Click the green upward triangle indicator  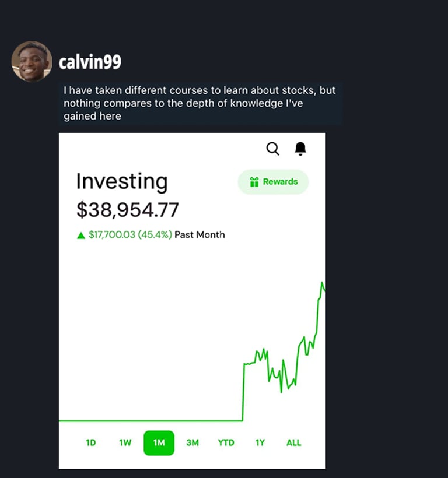pos(81,235)
